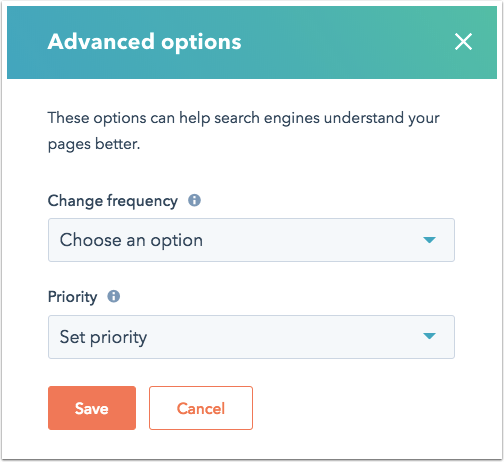Click the 'Change frequency' field label
This screenshot has width=504, height=462.
113,201
